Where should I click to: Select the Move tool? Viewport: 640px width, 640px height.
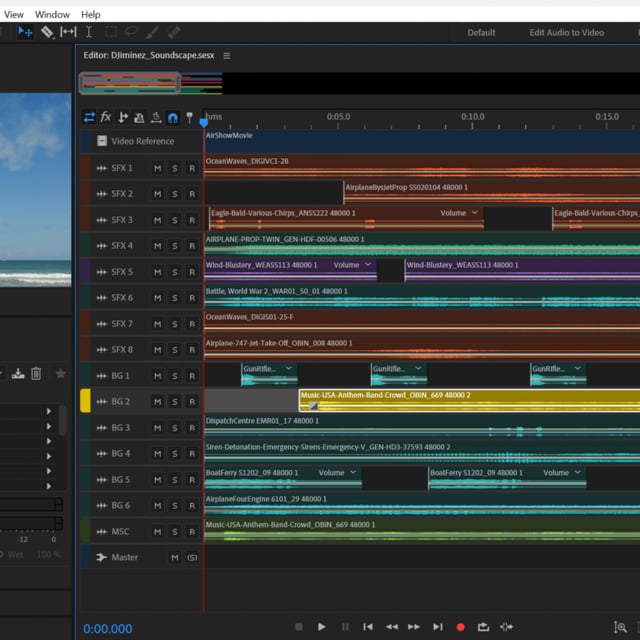point(25,32)
